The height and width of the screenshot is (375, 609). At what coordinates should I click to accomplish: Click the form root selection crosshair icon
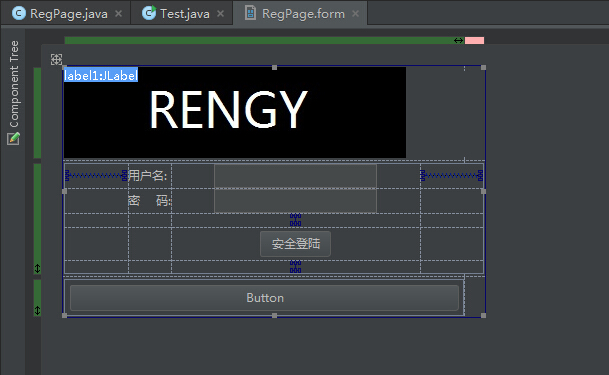tap(56, 59)
